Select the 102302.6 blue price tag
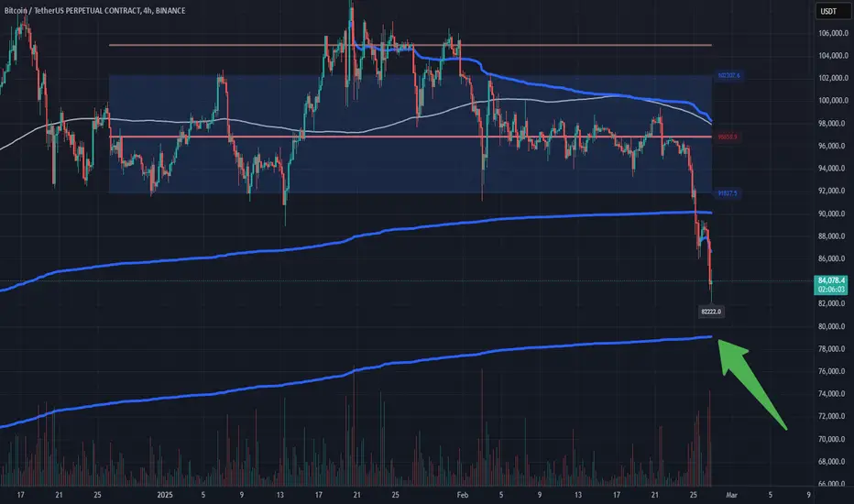 tap(728, 75)
